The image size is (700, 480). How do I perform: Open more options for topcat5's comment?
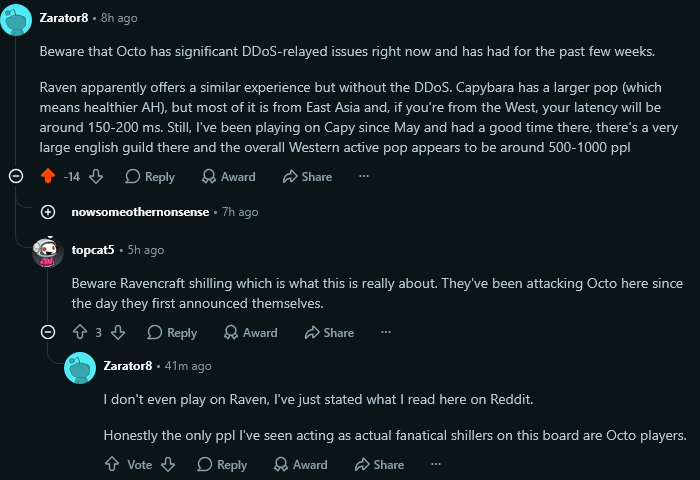coord(386,332)
